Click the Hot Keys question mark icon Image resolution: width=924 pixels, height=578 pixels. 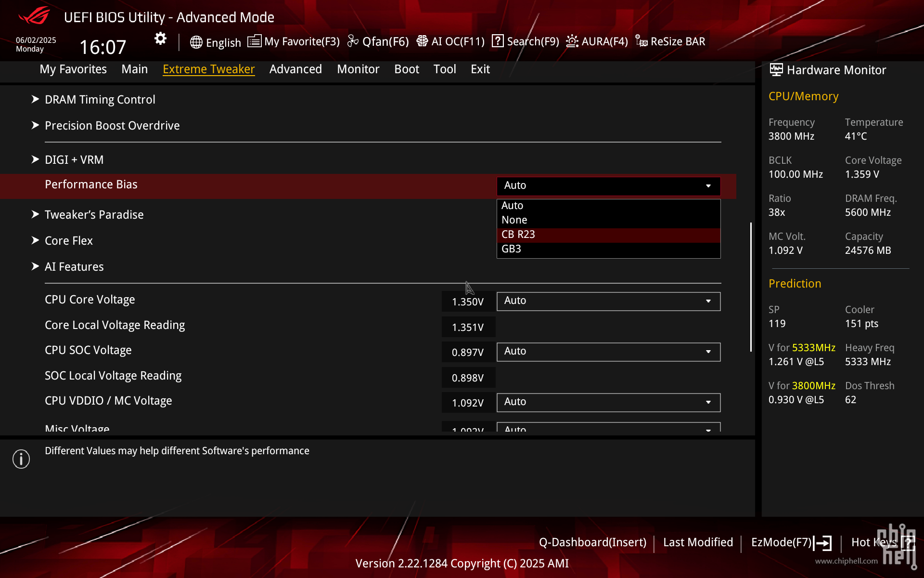(x=908, y=543)
